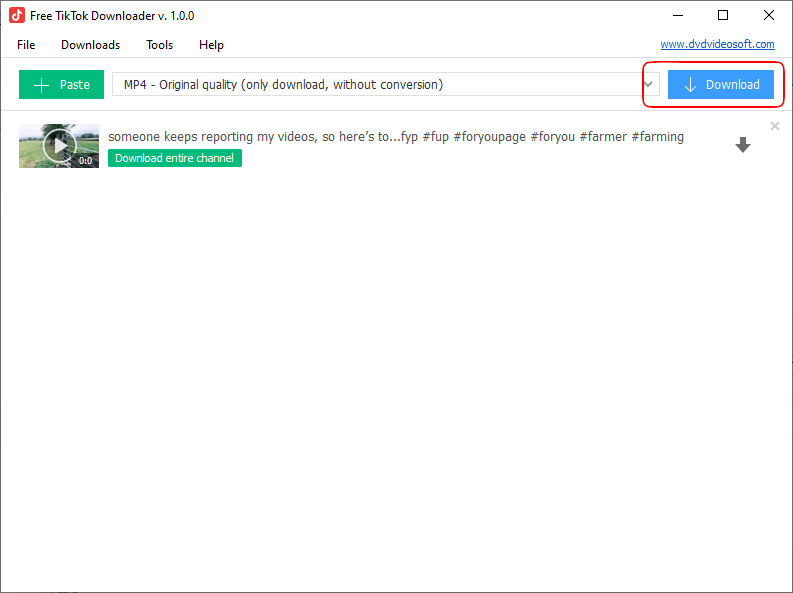Click the green Paste button

tap(61, 84)
